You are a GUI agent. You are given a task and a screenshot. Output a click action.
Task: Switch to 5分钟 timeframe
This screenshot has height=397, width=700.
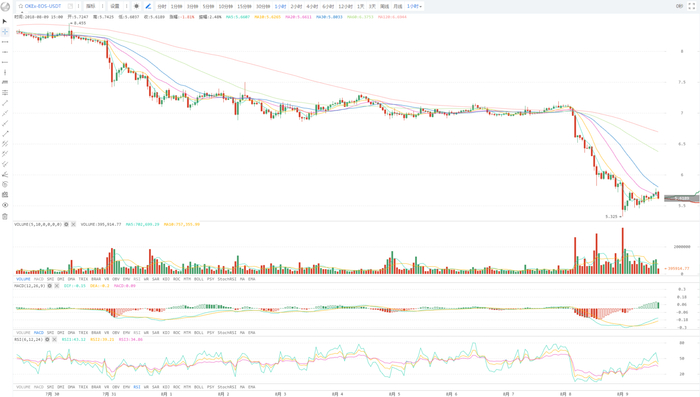208,6
